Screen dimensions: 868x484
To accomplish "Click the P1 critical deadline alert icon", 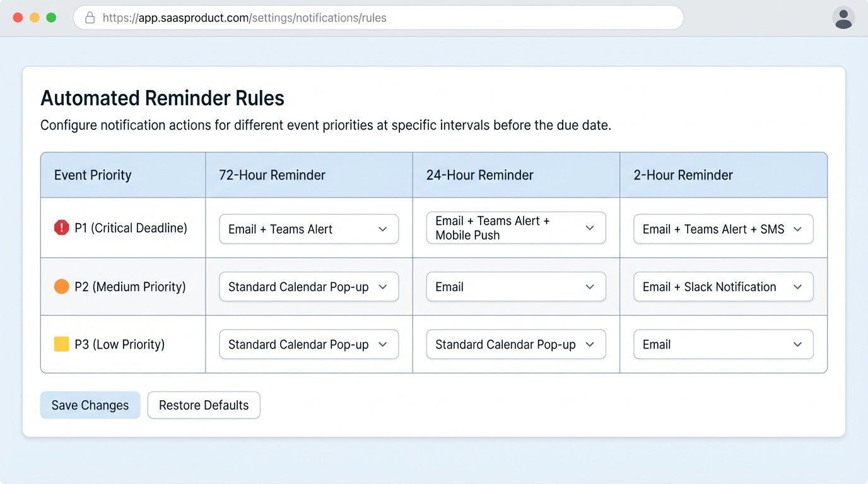I will [x=62, y=228].
